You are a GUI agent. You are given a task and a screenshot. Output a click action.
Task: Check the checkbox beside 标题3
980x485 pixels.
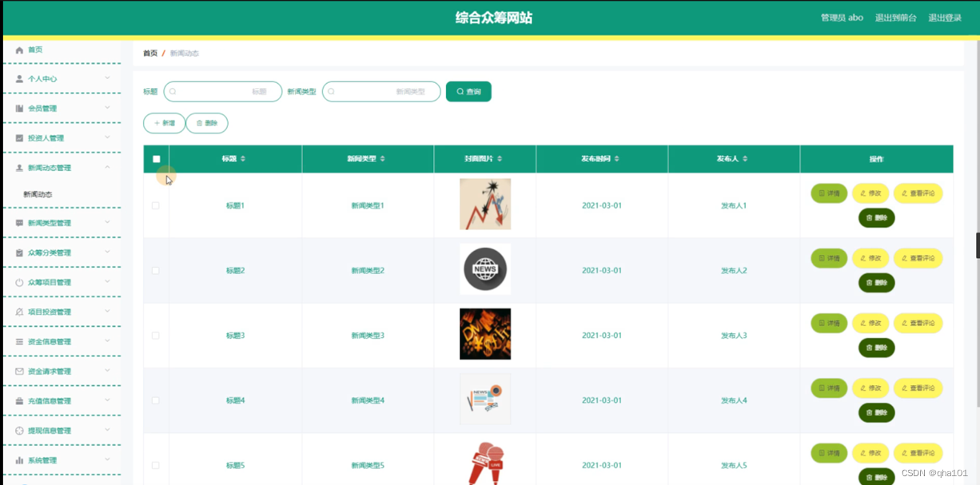pyautogui.click(x=156, y=335)
